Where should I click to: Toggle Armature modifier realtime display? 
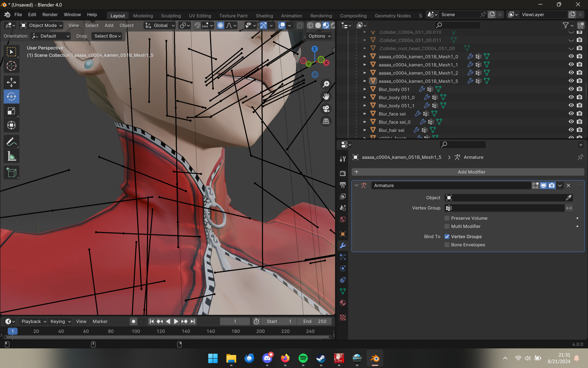coord(544,186)
